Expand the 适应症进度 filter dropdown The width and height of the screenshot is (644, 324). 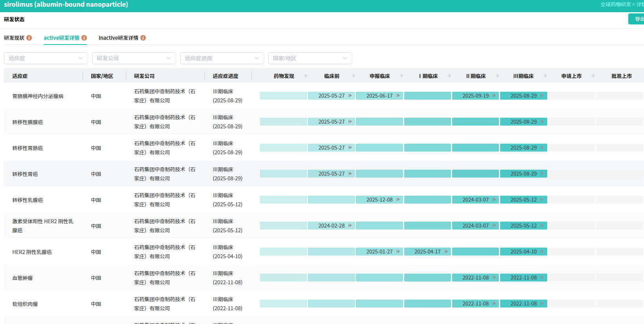pyautogui.click(x=222, y=58)
